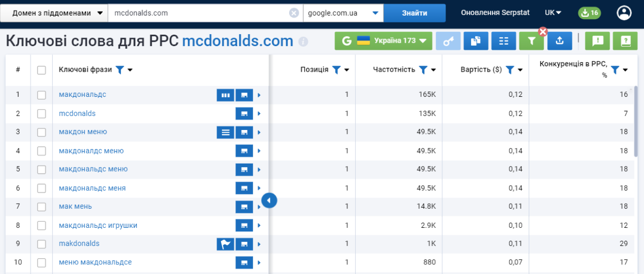
Task: Click the green filter funnel button
Action: 531,41
